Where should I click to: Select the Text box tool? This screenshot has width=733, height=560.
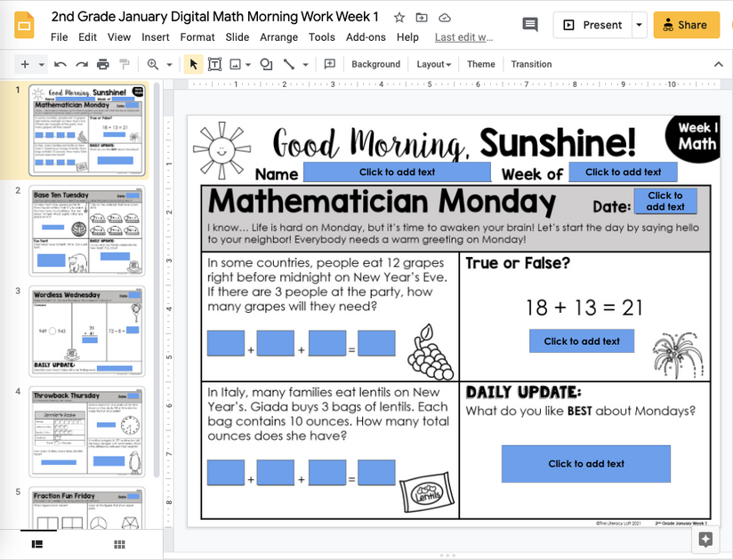[x=214, y=64]
